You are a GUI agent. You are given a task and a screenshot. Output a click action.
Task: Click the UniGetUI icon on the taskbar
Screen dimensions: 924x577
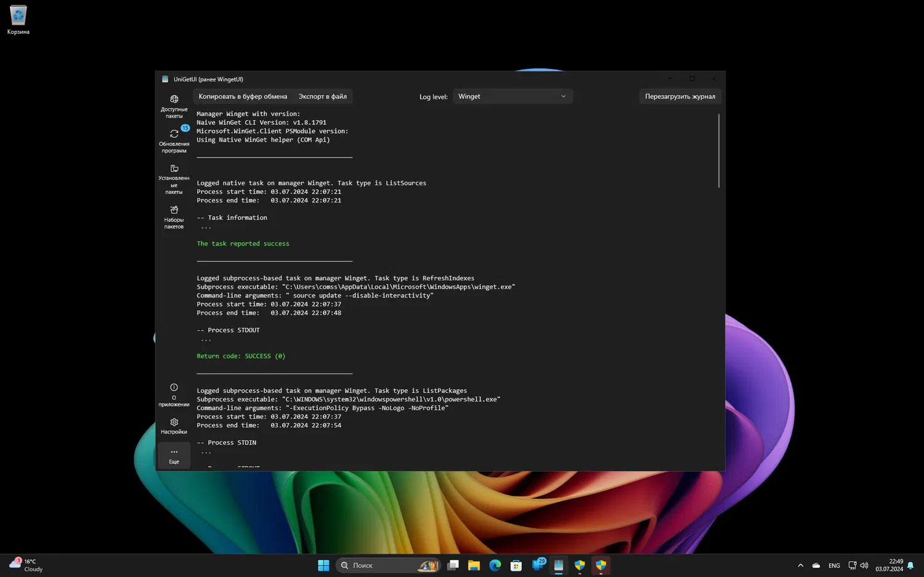click(559, 565)
